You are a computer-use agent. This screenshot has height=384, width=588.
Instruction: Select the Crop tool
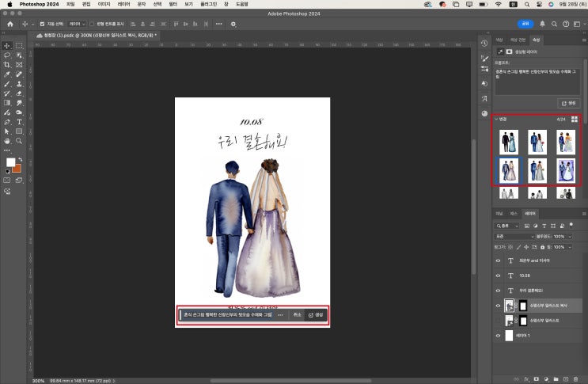coord(7,65)
